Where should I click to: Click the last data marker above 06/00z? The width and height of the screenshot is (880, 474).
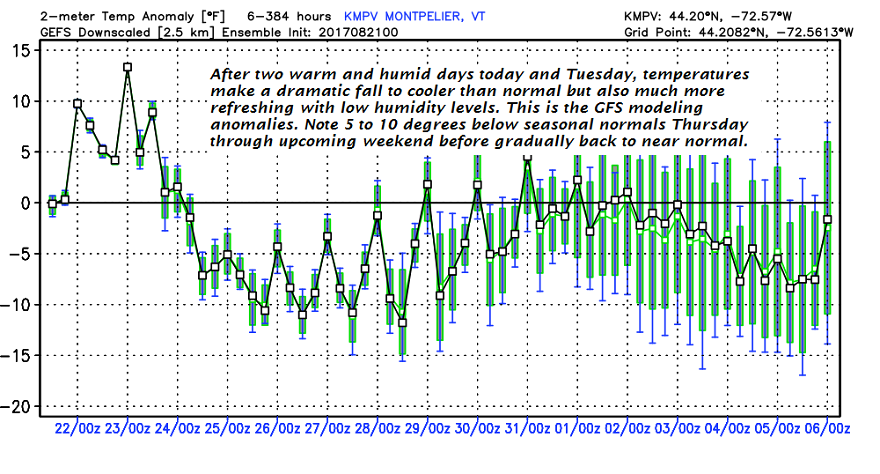pyautogui.click(x=827, y=219)
